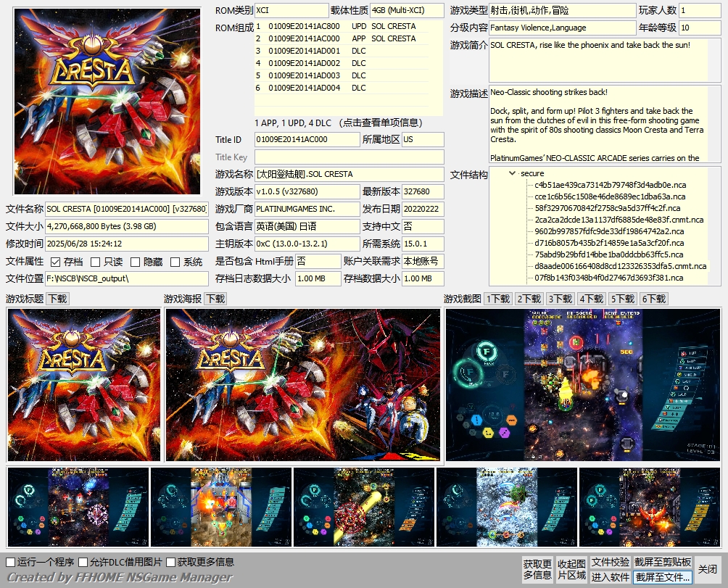The width and height of the screenshot is (728, 588).
Task: Open the wide game poster image
Action: point(302,385)
